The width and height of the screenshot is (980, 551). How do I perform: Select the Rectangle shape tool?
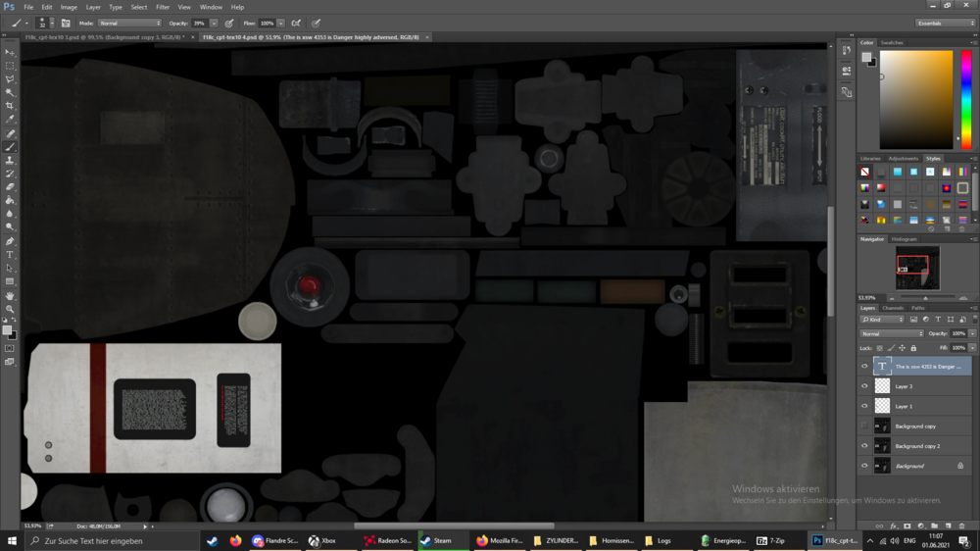pos(10,282)
